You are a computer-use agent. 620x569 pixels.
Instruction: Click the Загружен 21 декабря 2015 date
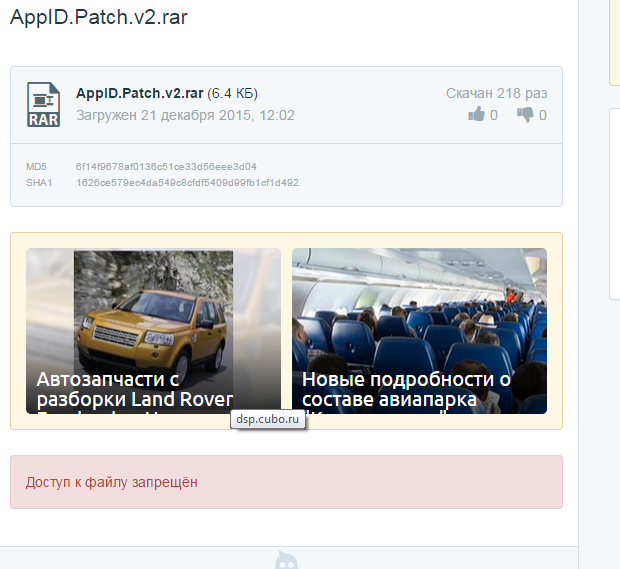point(185,115)
